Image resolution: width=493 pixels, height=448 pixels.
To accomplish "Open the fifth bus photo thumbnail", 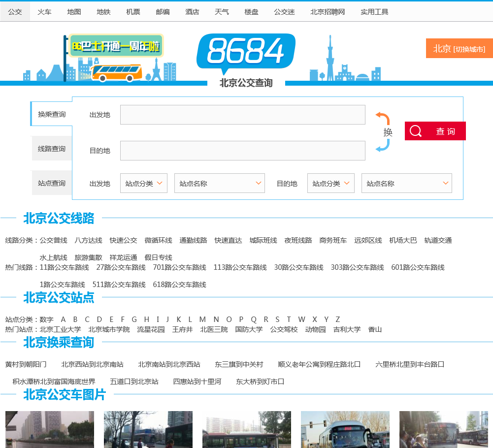I will tap(444, 429).
